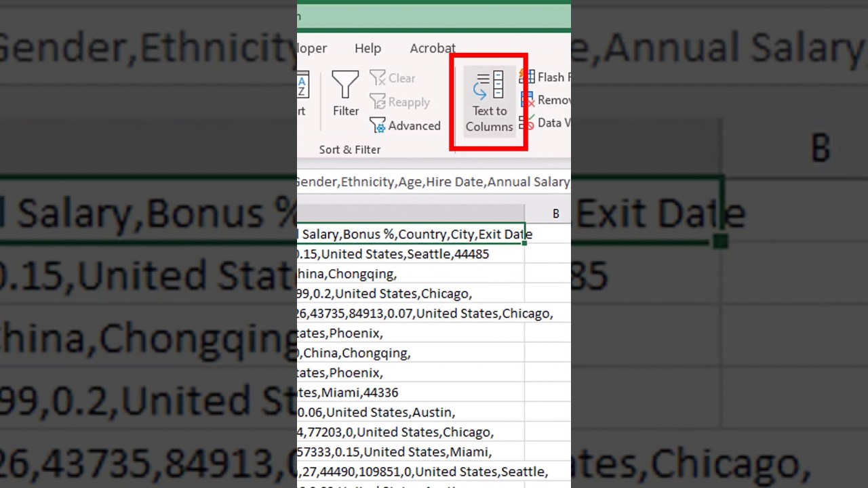
Task: Reapply the current filter
Action: point(399,102)
